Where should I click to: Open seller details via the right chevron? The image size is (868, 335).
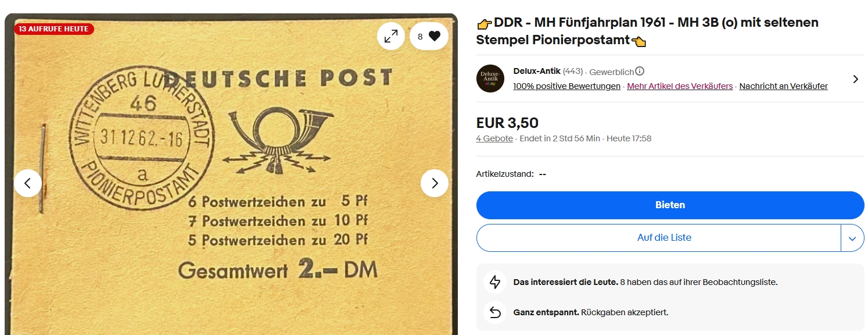point(855,79)
